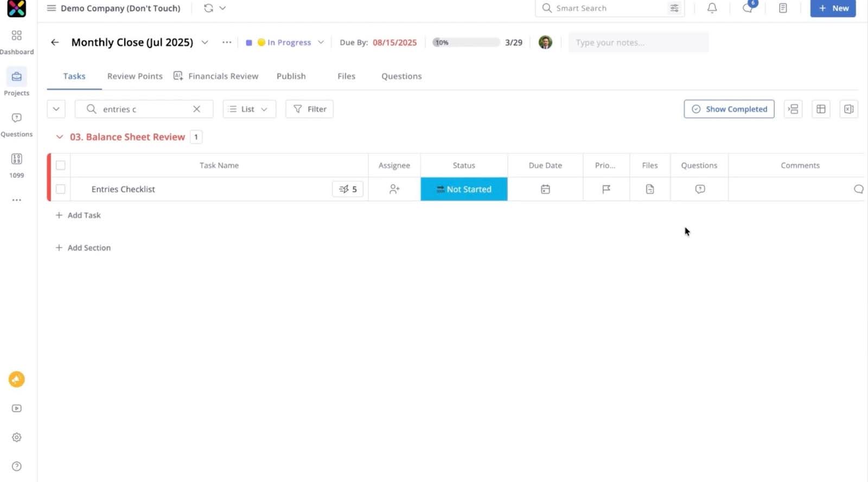Viewport: 868px width, 482px height.
Task: Check the Entries Checklist row checkbox
Action: (x=61, y=189)
